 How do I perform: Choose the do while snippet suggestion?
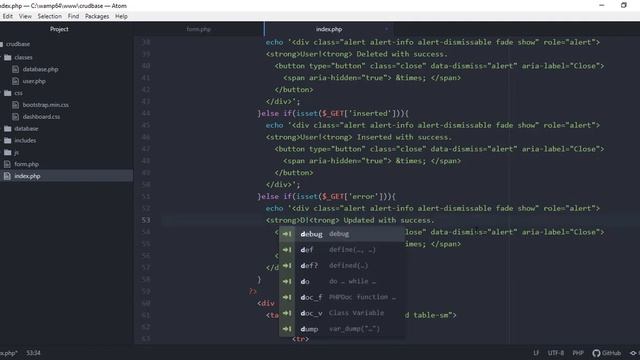click(342, 282)
